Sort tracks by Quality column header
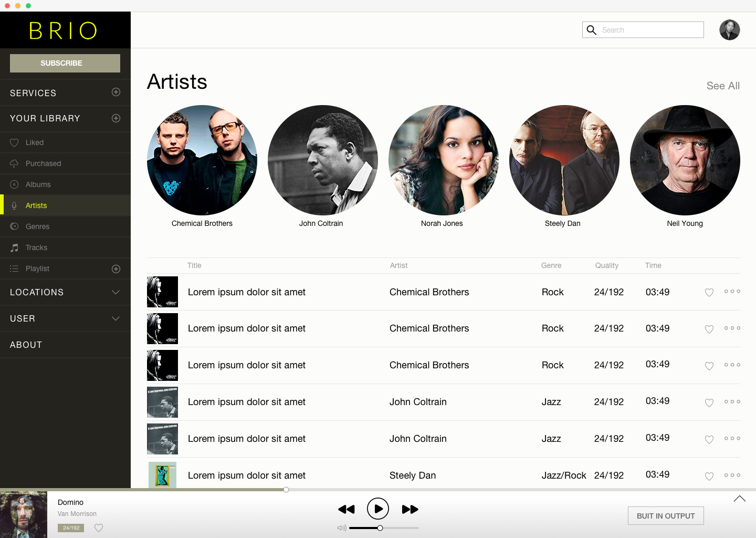This screenshot has height=538, width=756. pos(607,265)
